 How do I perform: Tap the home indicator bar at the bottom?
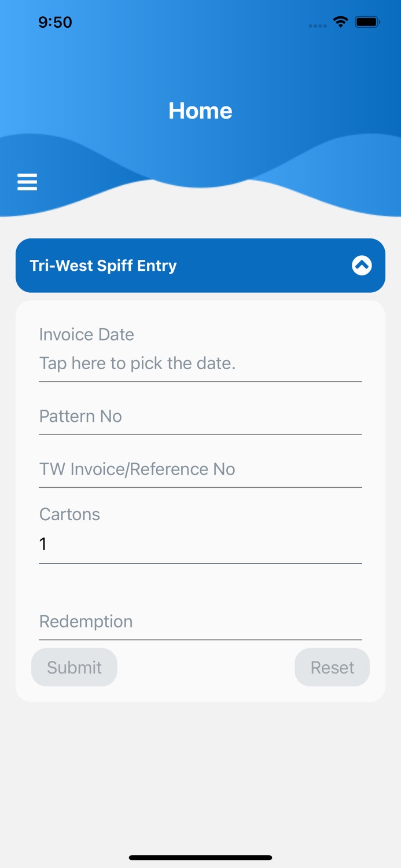tap(200, 858)
